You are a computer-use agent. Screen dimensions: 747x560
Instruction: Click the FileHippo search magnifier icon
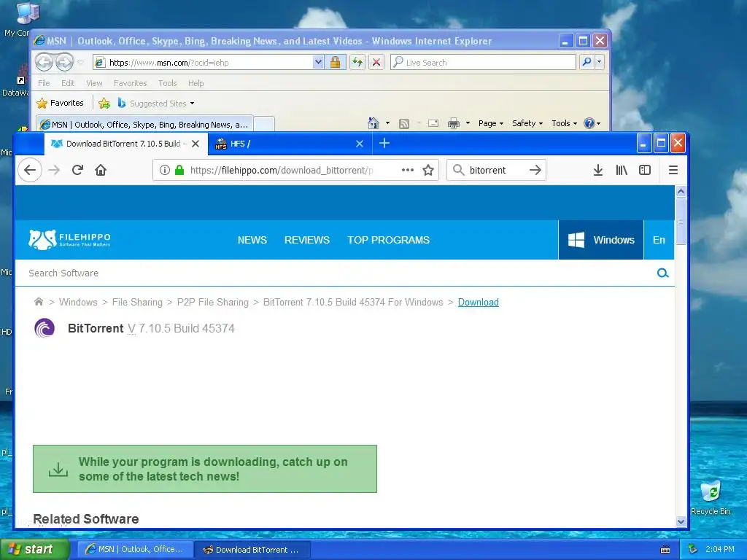coord(662,273)
